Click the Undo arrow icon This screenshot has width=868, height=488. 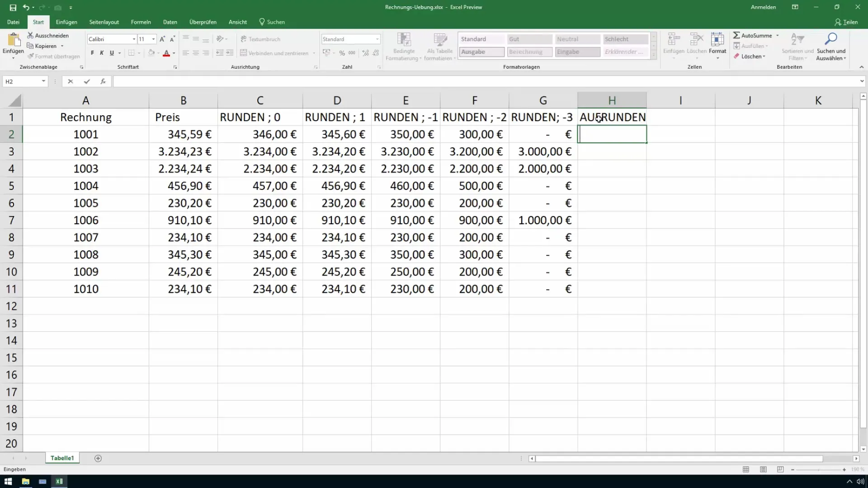pyautogui.click(x=26, y=7)
